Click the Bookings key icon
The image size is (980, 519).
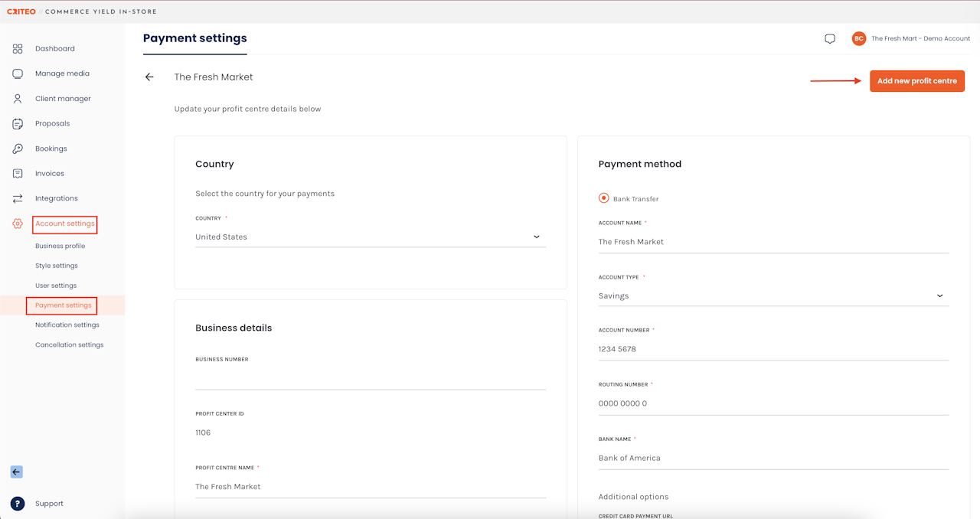click(18, 149)
